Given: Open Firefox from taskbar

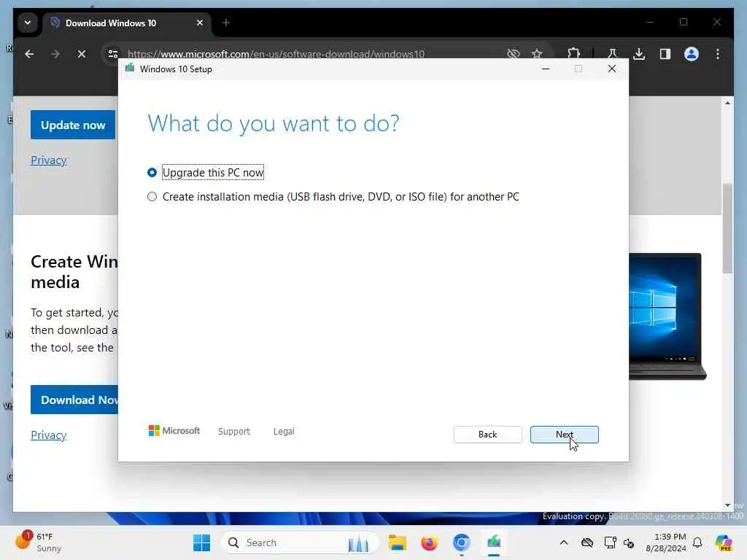Looking at the screenshot, I should 429,542.
